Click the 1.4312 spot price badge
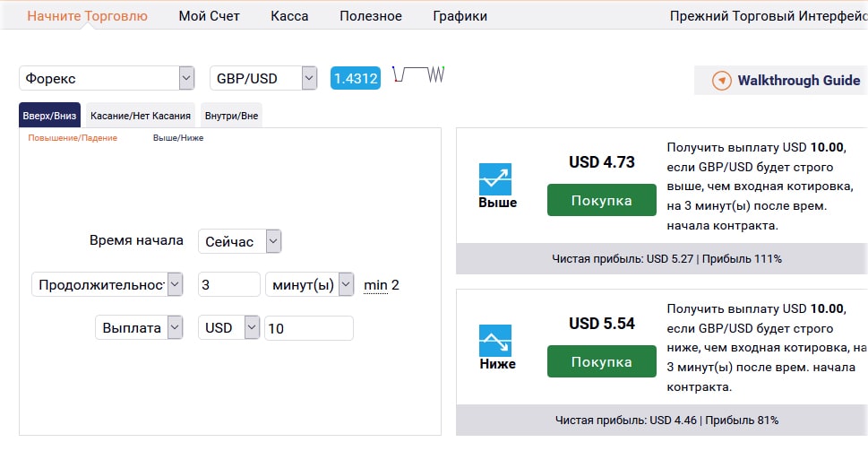 click(x=356, y=78)
